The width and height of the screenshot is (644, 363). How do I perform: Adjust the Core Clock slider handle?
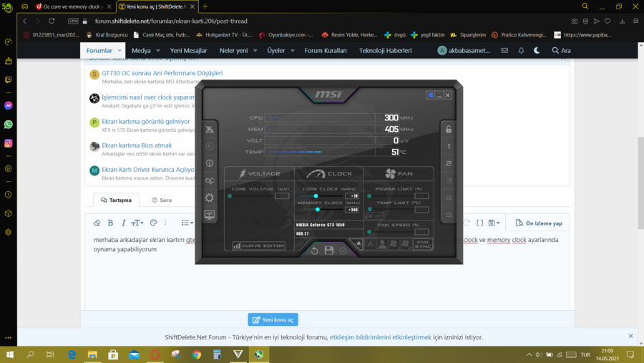[x=316, y=196]
